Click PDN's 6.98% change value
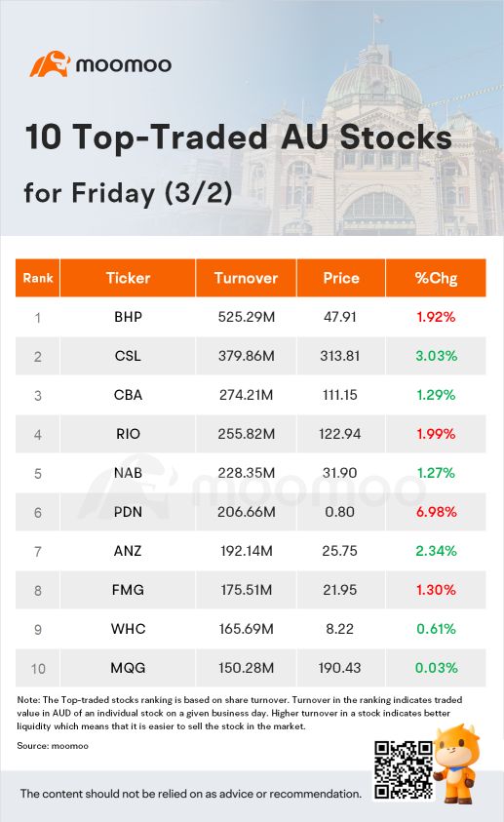 (436, 512)
